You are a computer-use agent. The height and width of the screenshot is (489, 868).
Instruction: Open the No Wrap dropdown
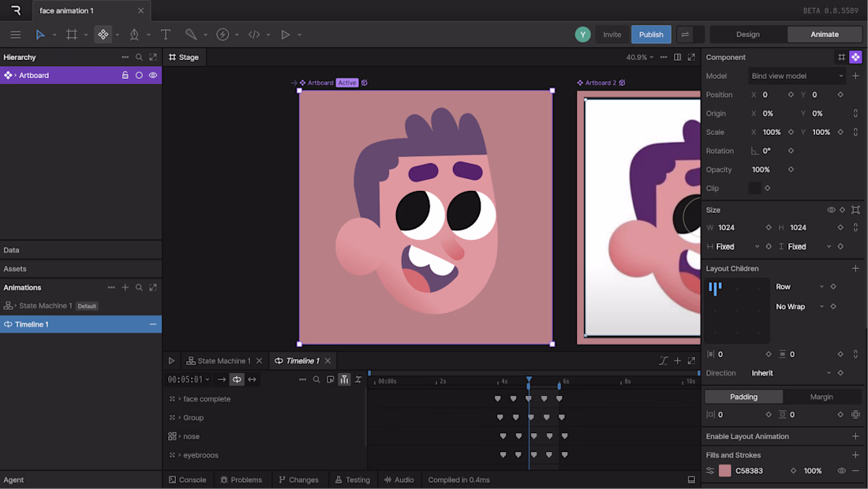point(800,307)
